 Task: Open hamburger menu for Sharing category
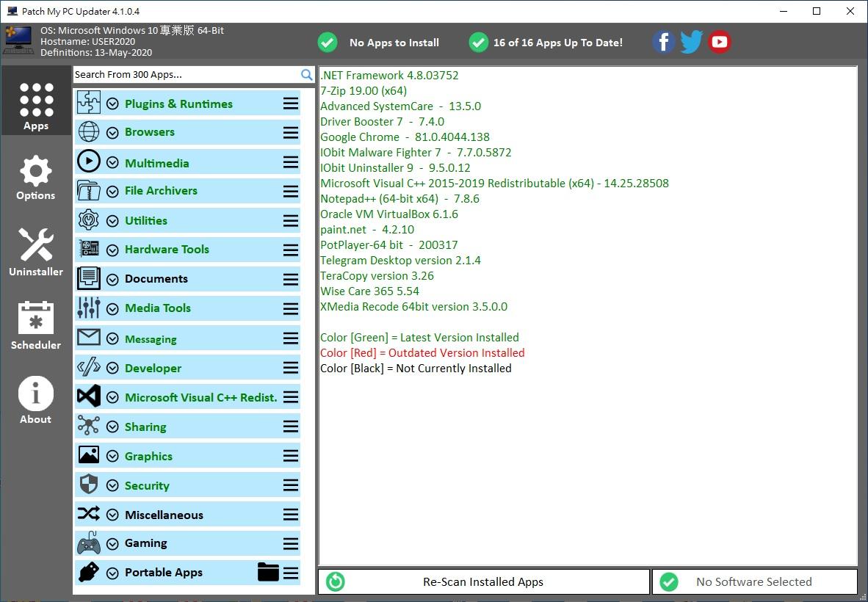(291, 426)
